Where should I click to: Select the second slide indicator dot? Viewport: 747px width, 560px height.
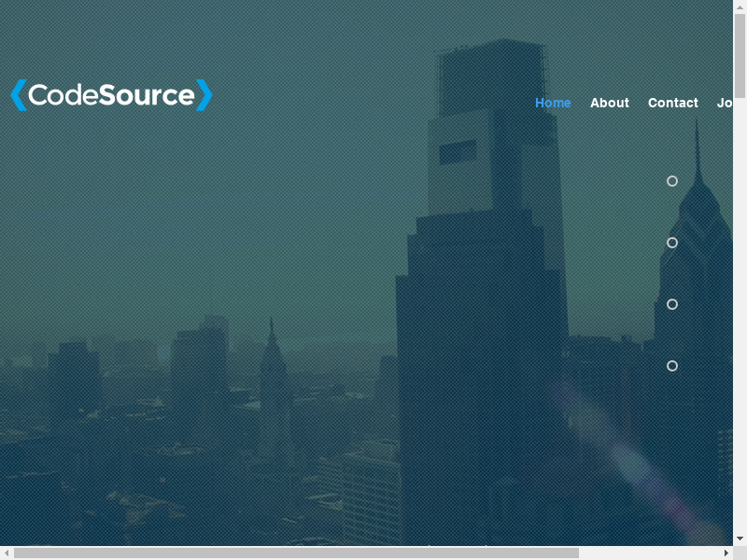tap(672, 243)
